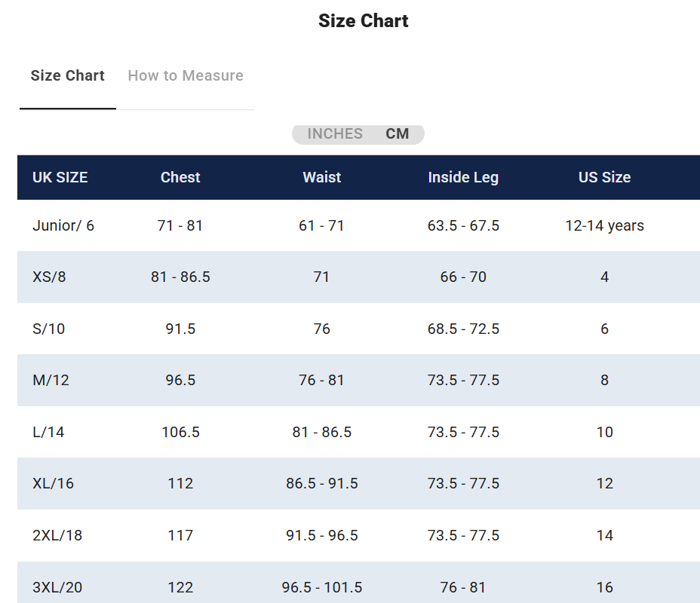
Task: Click the S/10 size row label
Action: (x=49, y=329)
